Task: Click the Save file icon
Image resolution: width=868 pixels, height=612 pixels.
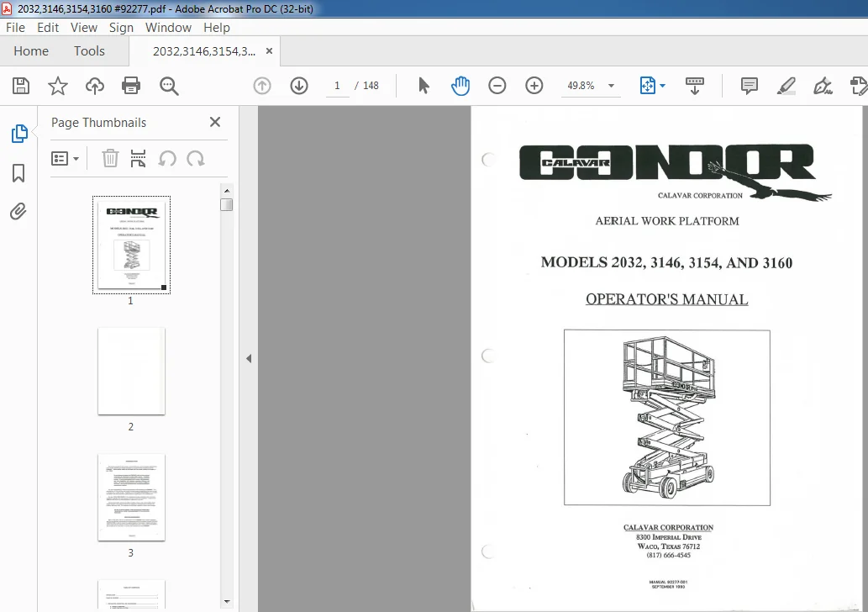Action: click(21, 86)
